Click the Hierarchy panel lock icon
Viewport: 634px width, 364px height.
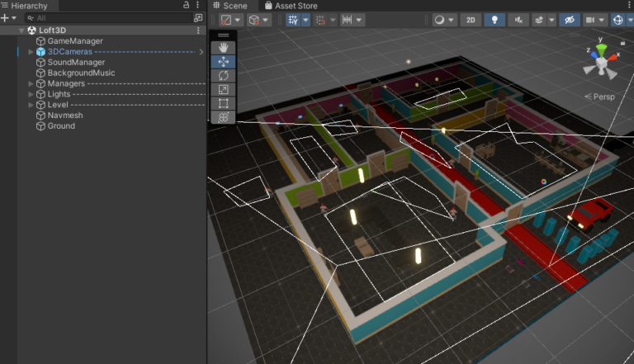187,6
